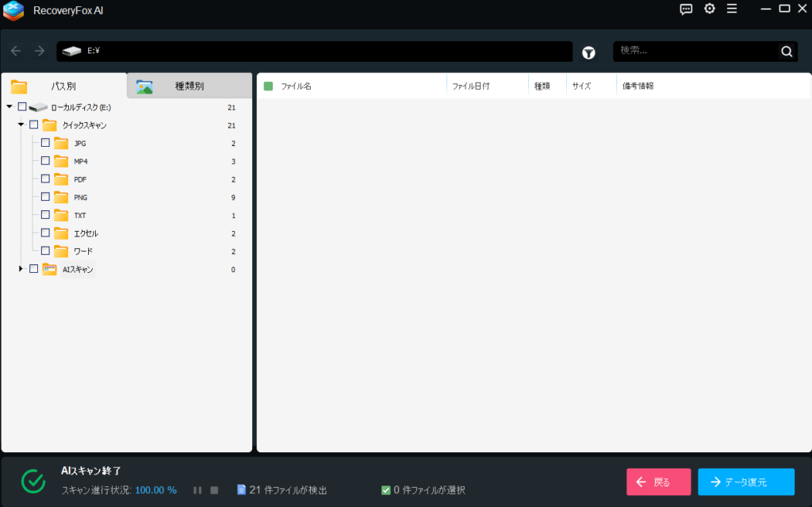The height and width of the screenshot is (507, 812).
Task: Stop the scan with stop icon
Action: [x=214, y=490]
